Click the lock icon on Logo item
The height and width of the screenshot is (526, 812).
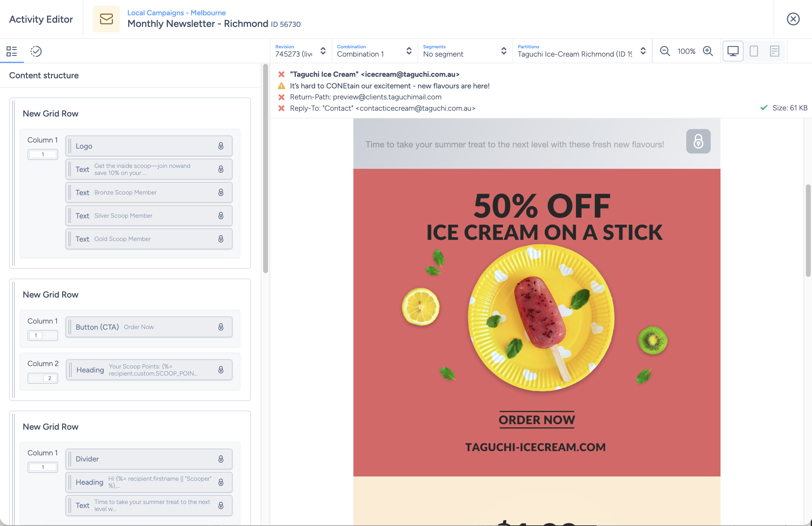pos(221,146)
